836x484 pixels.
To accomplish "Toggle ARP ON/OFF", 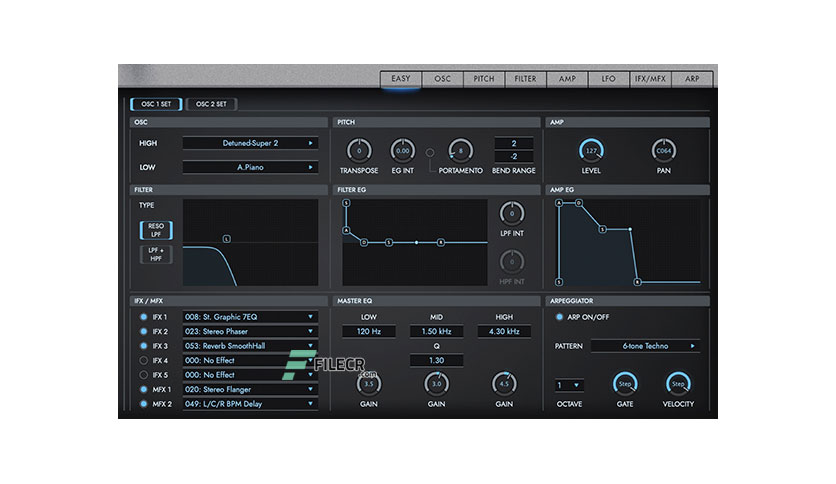I will [x=559, y=317].
